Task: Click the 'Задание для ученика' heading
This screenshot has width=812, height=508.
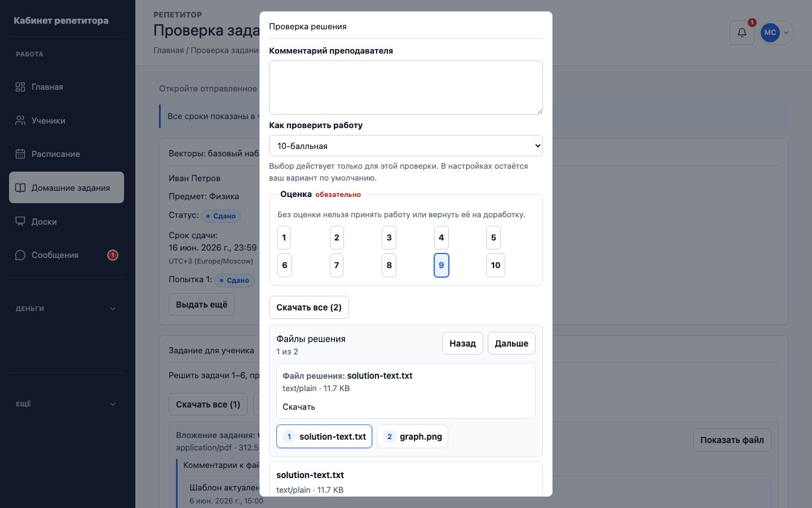Action: coord(211,351)
